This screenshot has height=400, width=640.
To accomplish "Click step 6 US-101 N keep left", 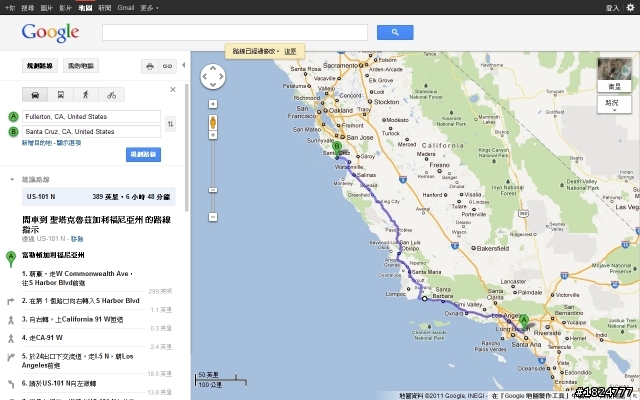I will pos(59,383).
